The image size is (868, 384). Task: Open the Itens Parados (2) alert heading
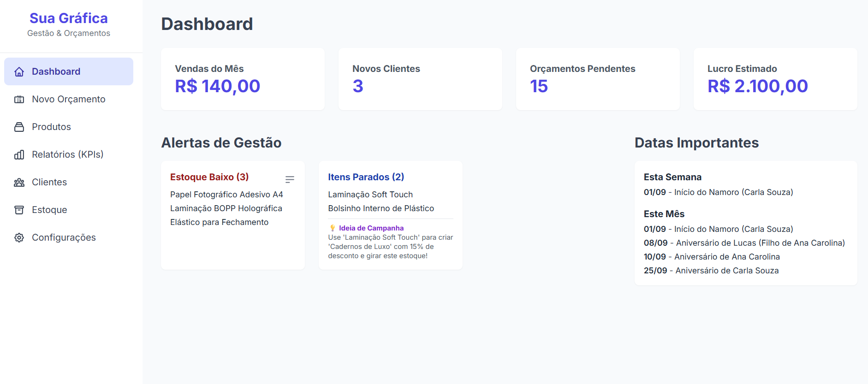(x=366, y=177)
